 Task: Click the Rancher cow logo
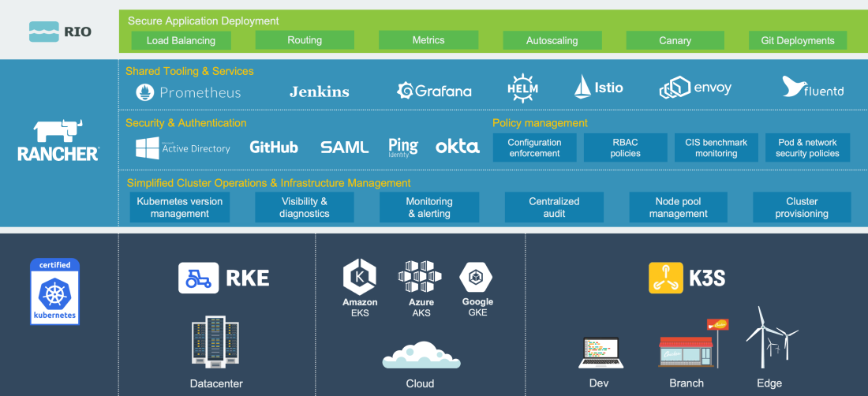pyautogui.click(x=58, y=132)
